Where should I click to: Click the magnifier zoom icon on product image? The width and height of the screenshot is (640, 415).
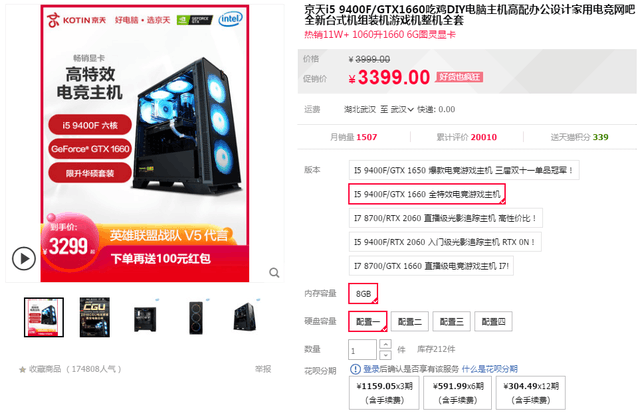pos(274,273)
